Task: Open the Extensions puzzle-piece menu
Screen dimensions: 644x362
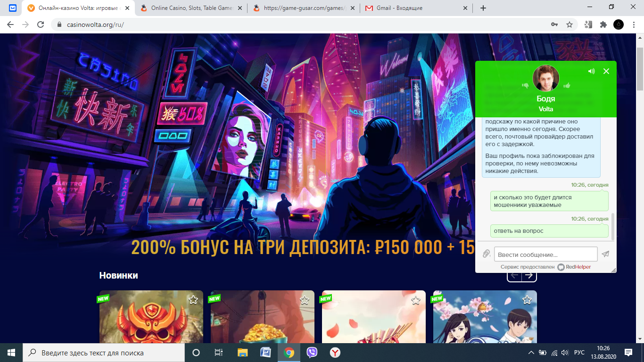Action: pos(603,25)
